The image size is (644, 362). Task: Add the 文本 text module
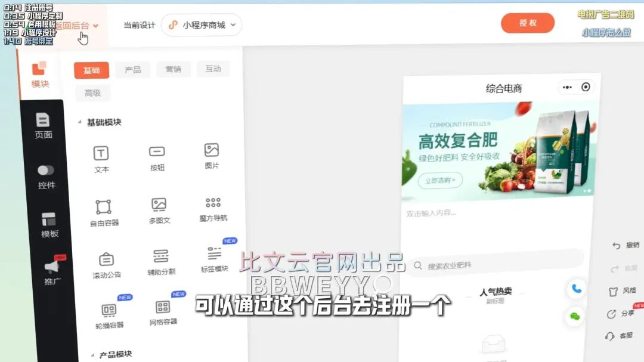tap(101, 158)
